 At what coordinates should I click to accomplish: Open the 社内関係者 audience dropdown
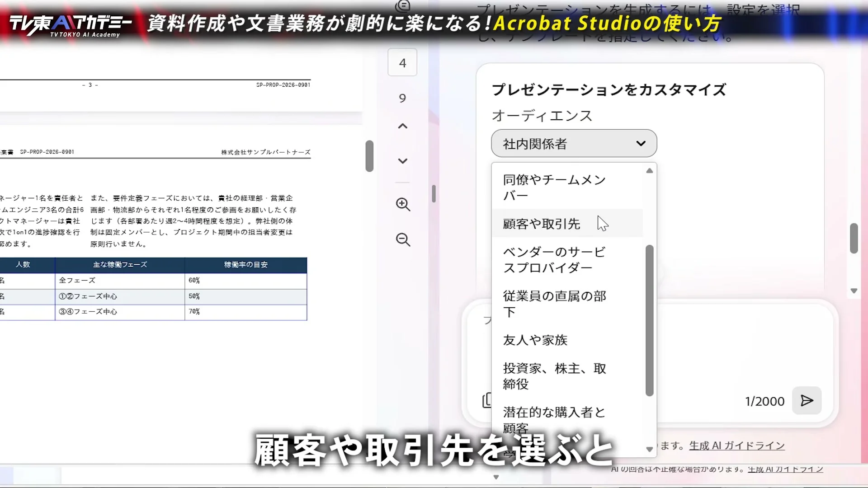574,144
